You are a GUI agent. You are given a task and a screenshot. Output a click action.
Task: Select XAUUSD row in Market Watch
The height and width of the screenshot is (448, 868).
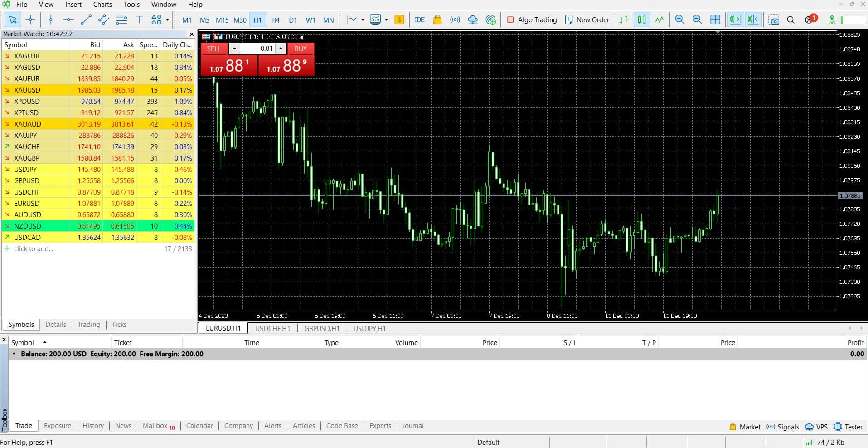[x=98, y=90]
